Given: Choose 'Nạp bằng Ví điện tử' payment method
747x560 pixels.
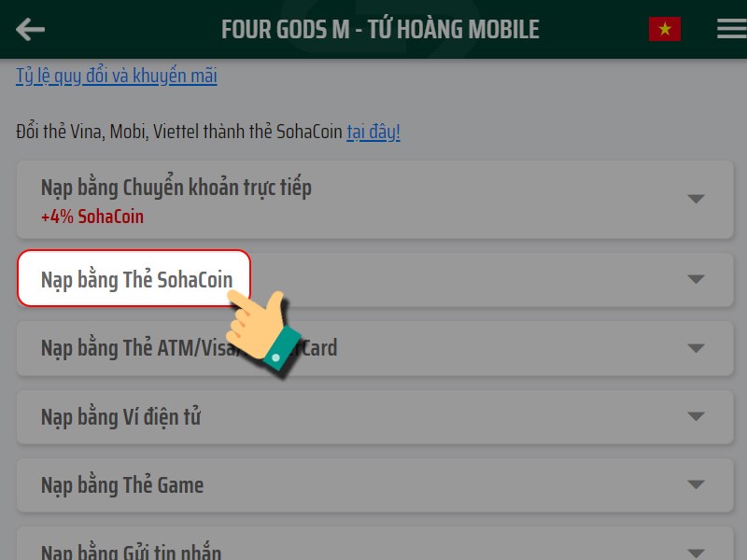Looking at the screenshot, I should coord(121,417).
